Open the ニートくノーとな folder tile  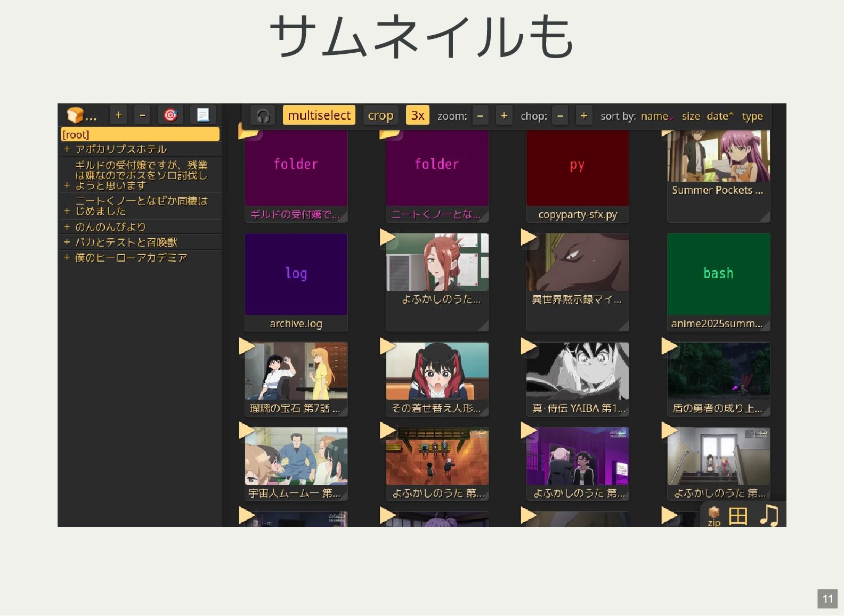pos(437,176)
